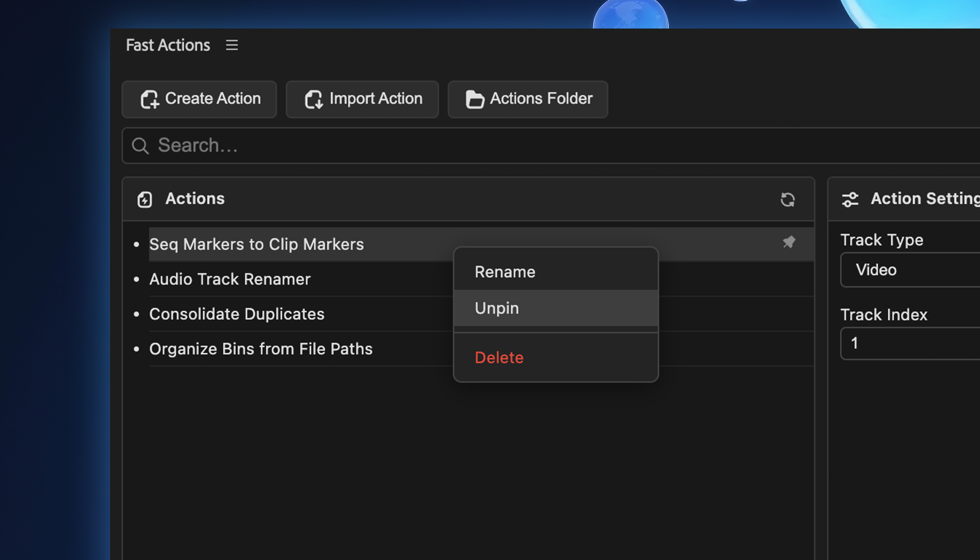The height and width of the screenshot is (560, 980).
Task: Toggle the pin icon on Seq Markers
Action: [789, 242]
